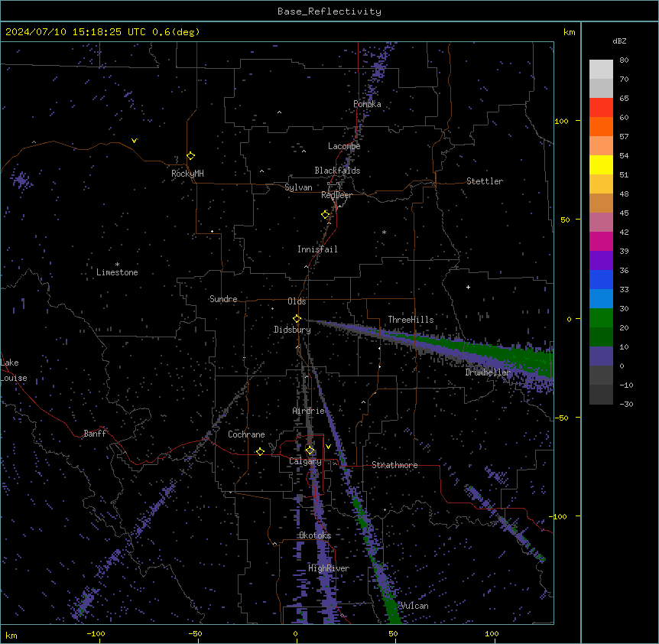
Task: Click the yellow diamond marker south of RedDeer
Action: 326,215
